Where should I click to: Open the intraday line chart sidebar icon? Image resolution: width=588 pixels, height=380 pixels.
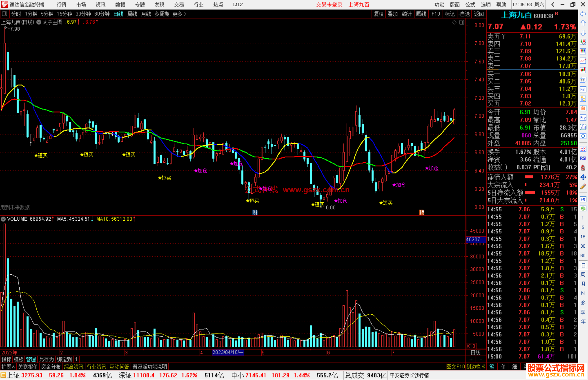coord(583,61)
